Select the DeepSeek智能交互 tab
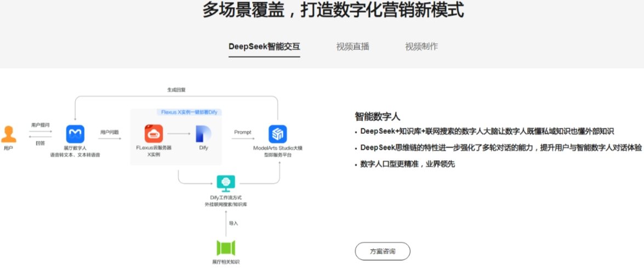The image size is (644, 270). pyautogui.click(x=264, y=46)
